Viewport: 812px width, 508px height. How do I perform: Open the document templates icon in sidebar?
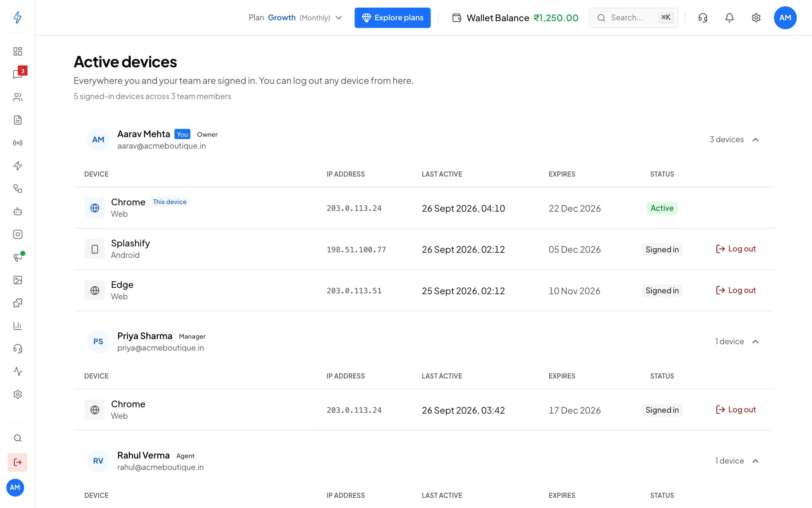(17, 120)
